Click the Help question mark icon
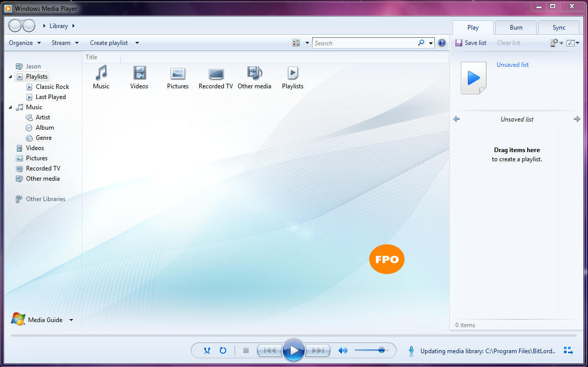Viewport: 588px width, 367px height. [x=442, y=43]
